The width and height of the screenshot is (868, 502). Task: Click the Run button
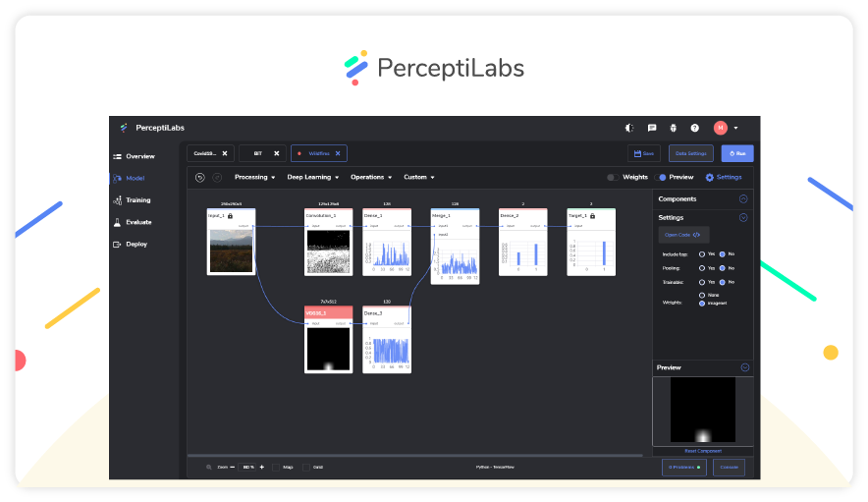pos(737,153)
